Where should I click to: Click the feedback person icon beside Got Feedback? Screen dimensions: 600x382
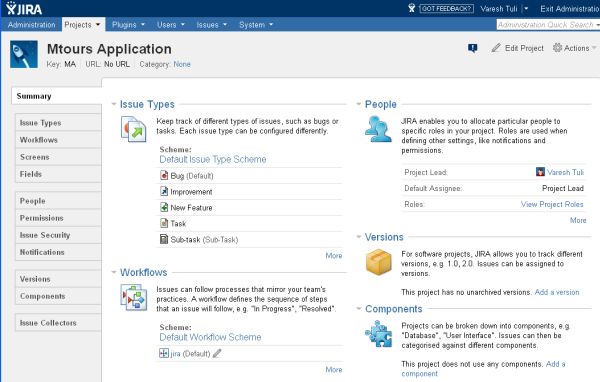click(411, 8)
